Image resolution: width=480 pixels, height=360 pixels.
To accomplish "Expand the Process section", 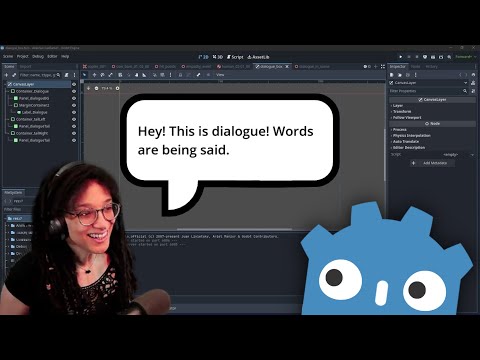I will click(x=432, y=130).
